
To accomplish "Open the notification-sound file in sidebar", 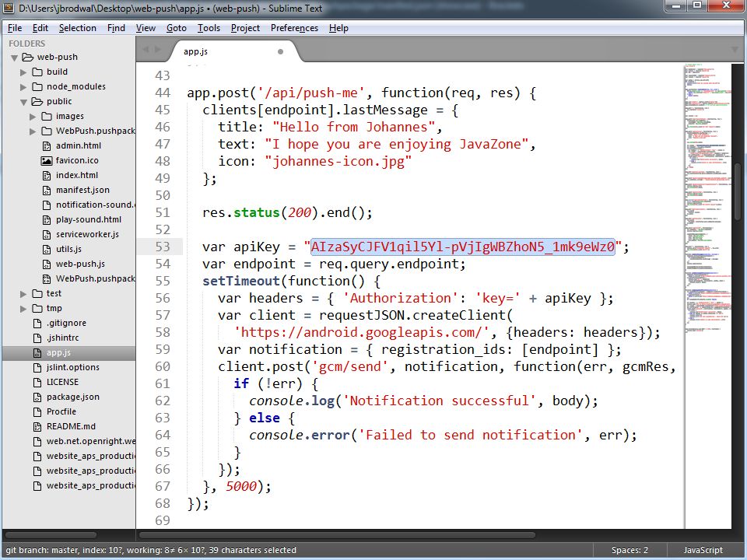I will click(95, 205).
